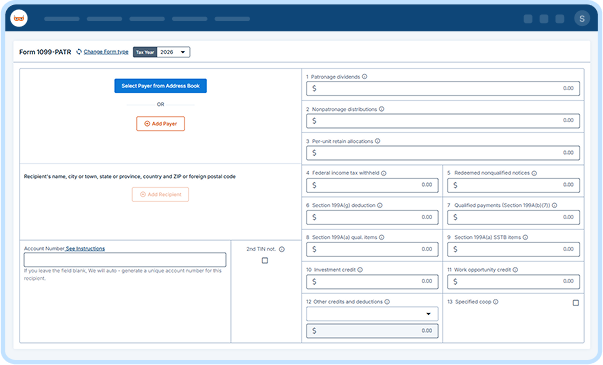This screenshot has width=603, height=365.
Task: Show info for Per-unit retain allocations
Action: tap(377, 141)
